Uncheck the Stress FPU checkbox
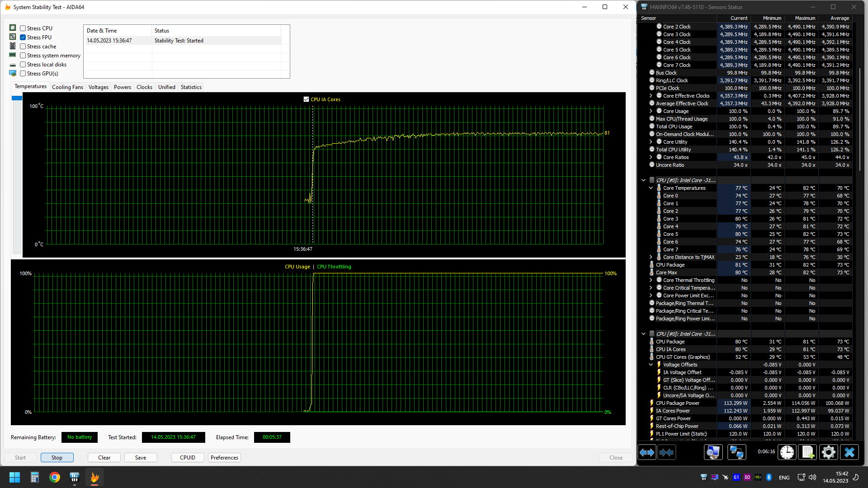The height and width of the screenshot is (488, 868). click(x=23, y=38)
